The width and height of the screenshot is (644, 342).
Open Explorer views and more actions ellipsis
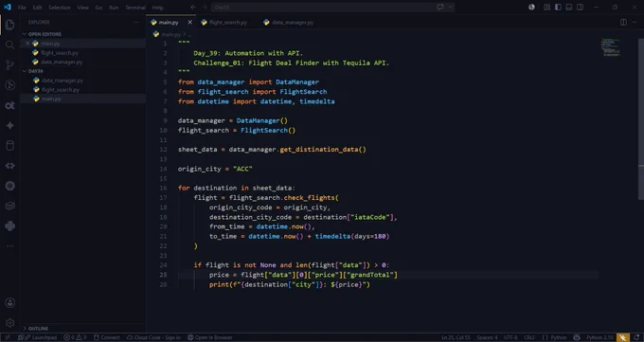coord(136,22)
